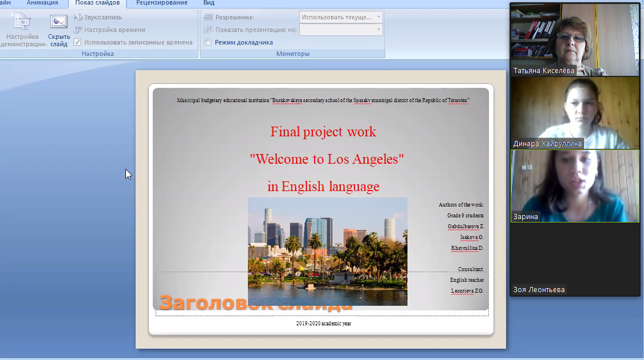
Task: Click the Настройка демонстрации icon
Action: tap(22, 23)
